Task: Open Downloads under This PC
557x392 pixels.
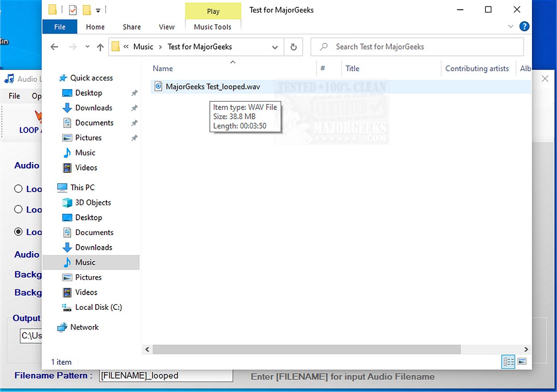Action: click(x=94, y=247)
